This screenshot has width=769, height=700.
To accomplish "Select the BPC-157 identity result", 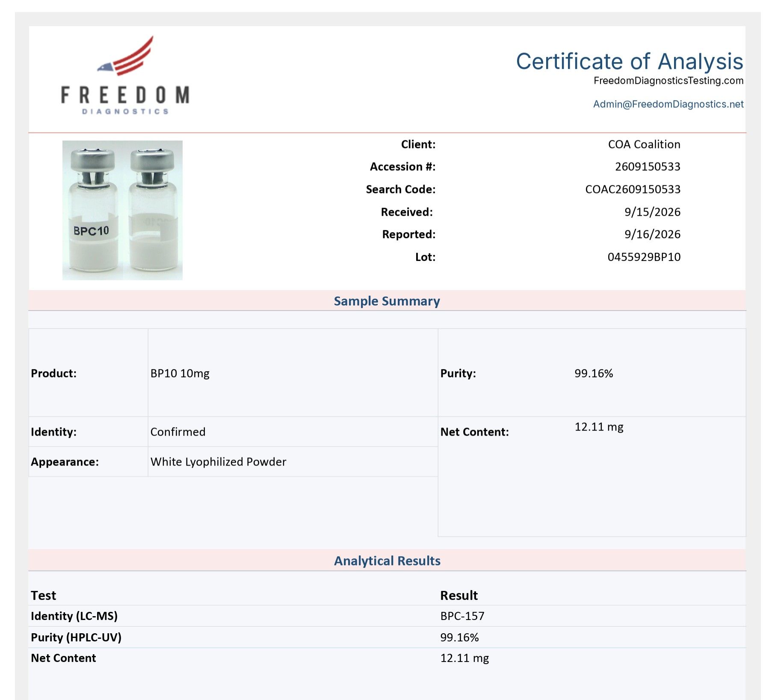I will [x=462, y=616].
